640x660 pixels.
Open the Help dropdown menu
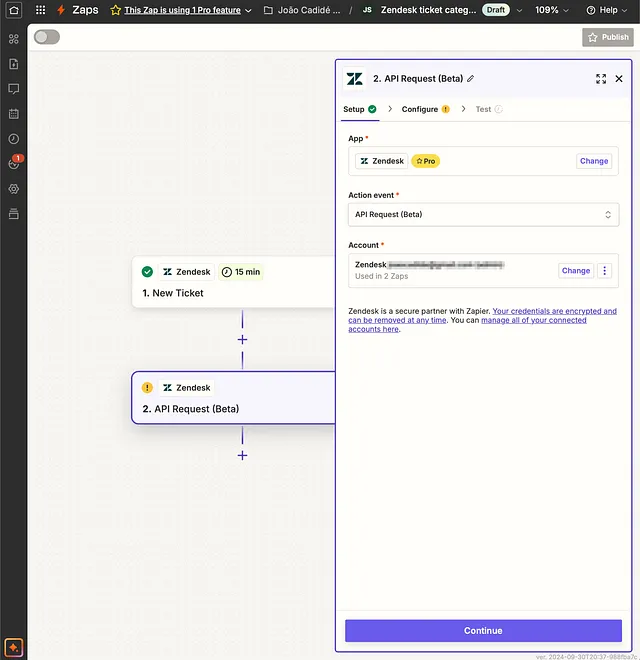607,10
